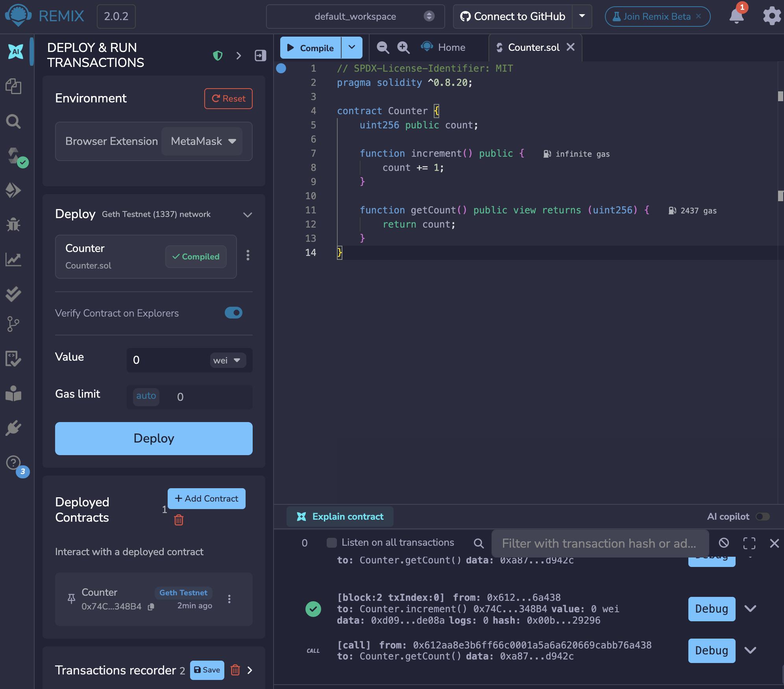Open the settings gear
The width and height of the screenshot is (784, 689).
click(x=771, y=16)
